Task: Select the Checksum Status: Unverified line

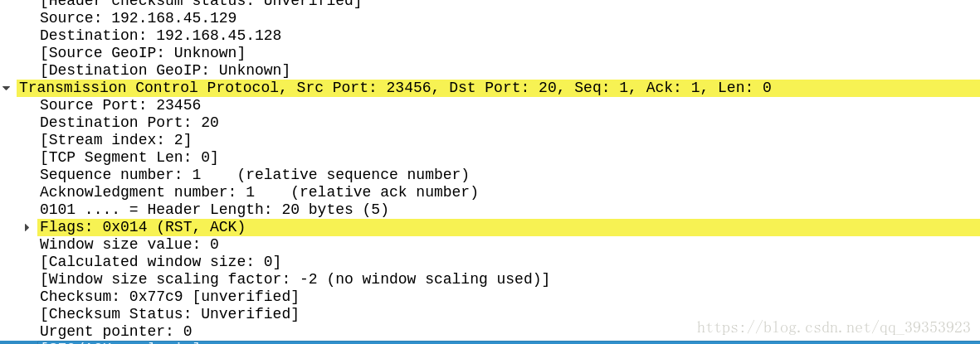Action: point(169,314)
